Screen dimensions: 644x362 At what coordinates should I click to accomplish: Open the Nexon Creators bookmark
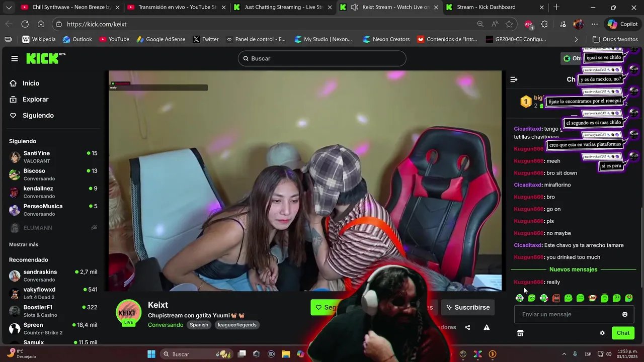[386, 39]
